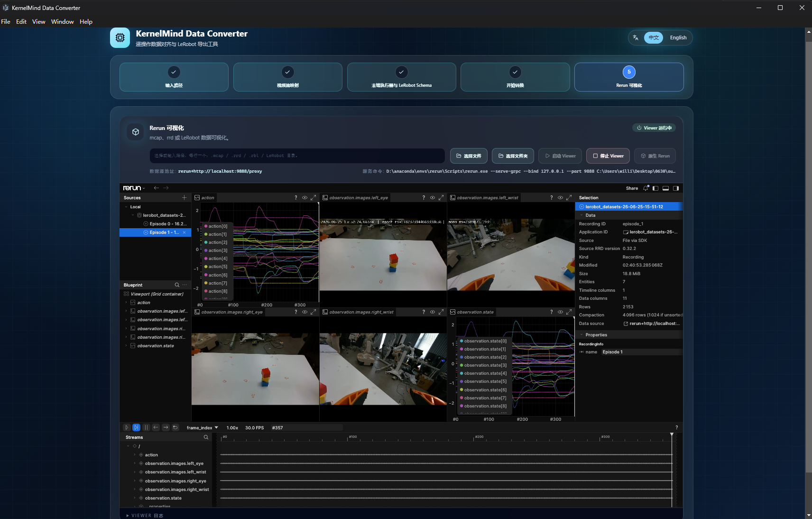The image size is (812, 519).
Task: Maximize the observation.images.right_eye view
Action: (x=313, y=312)
